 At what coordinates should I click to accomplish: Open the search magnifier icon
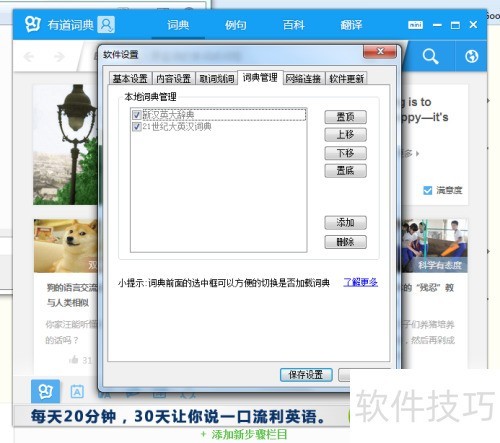click(x=430, y=56)
